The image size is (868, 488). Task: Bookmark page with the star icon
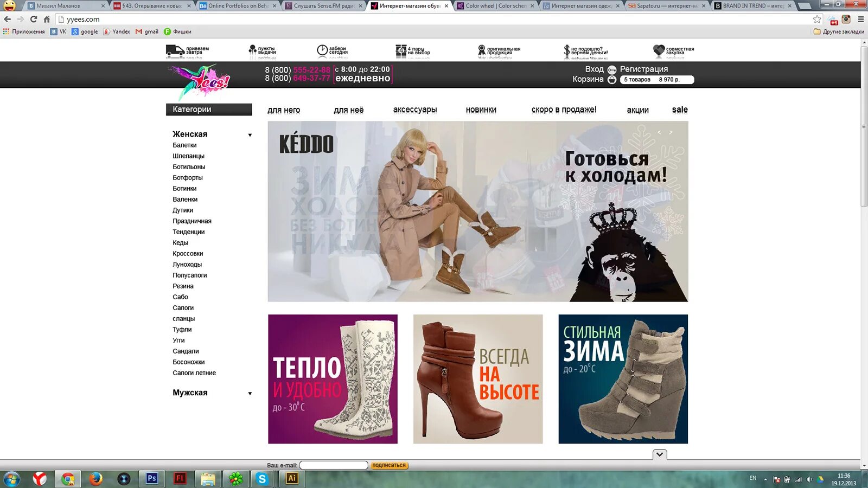tap(817, 19)
